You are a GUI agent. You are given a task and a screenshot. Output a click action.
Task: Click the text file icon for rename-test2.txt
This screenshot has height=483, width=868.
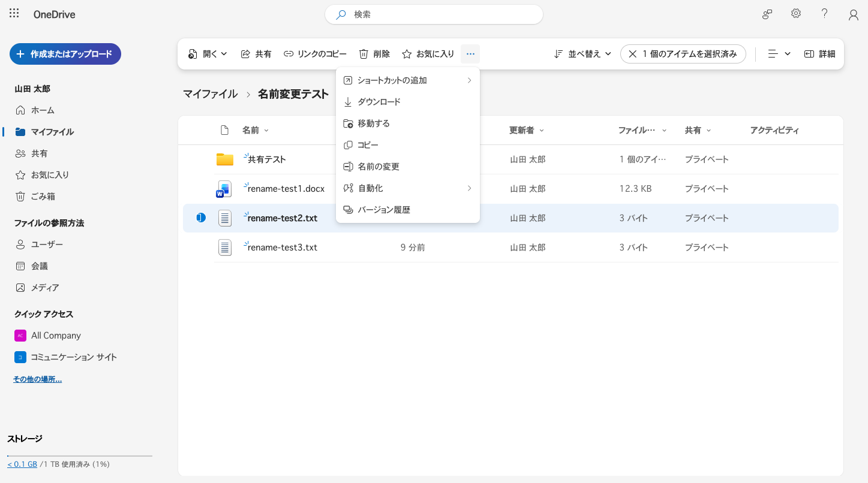point(225,218)
